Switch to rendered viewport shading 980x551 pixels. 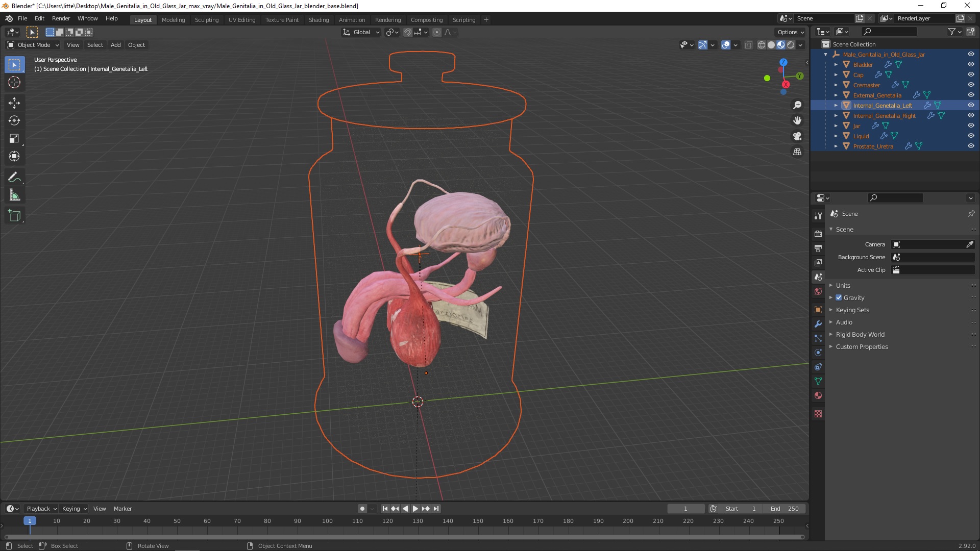click(791, 45)
